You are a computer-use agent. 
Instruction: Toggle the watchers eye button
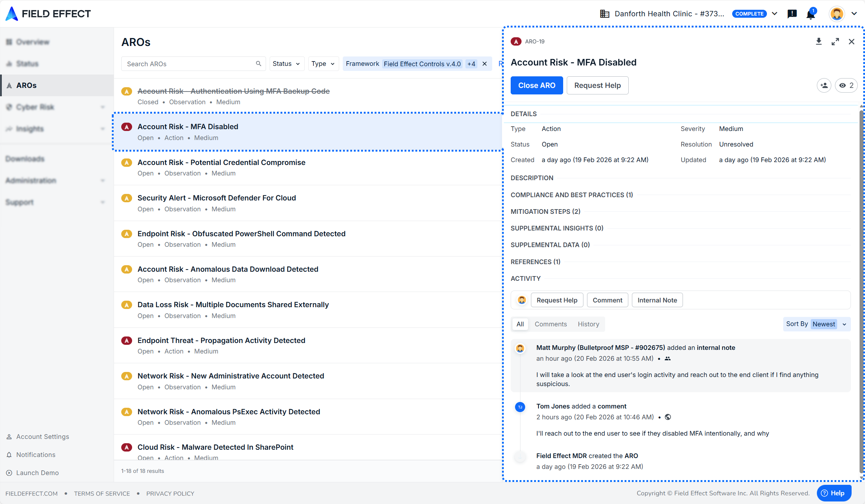(846, 85)
